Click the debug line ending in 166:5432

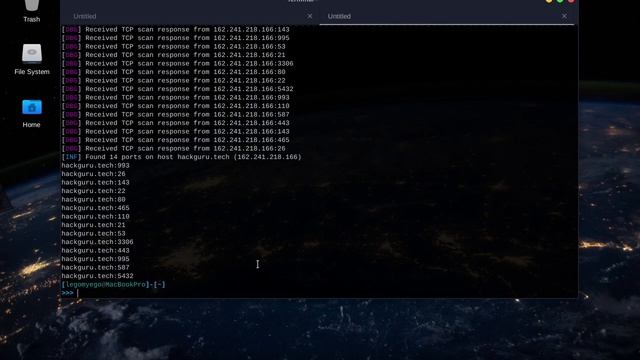click(178, 89)
